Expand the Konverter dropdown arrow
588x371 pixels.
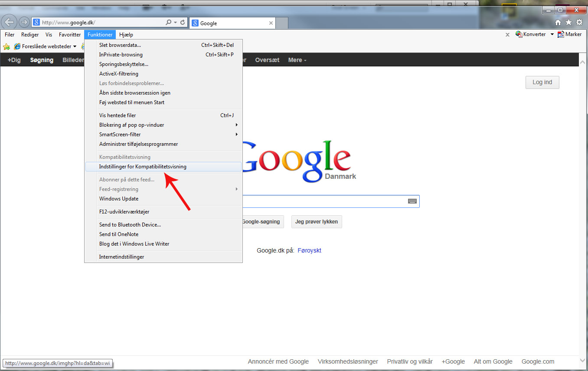point(552,34)
